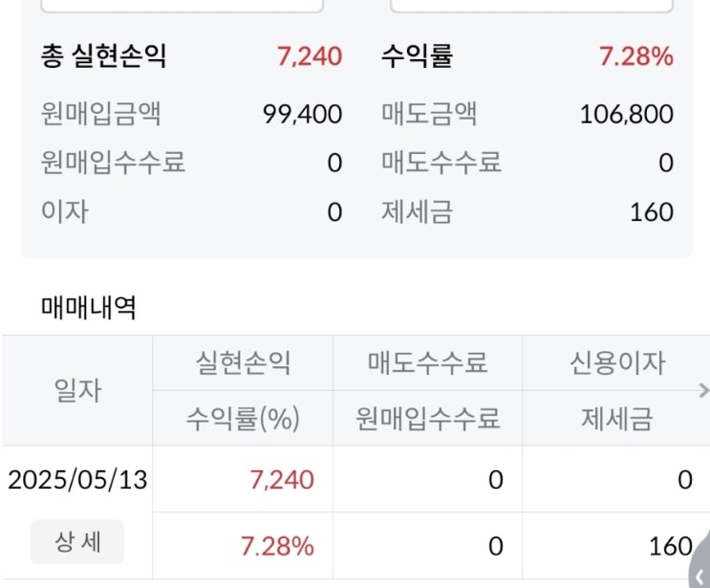The width and height of the screenshot is (710, 588).
Task: Select the 2025/05/13 date entry
Action: 77,479
